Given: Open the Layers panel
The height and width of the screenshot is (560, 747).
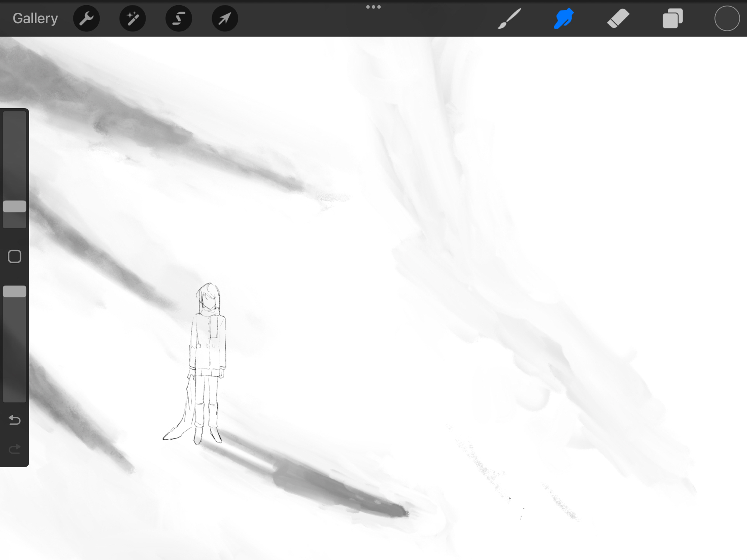Looking at the screenshot, I should (x=673, y=18).
